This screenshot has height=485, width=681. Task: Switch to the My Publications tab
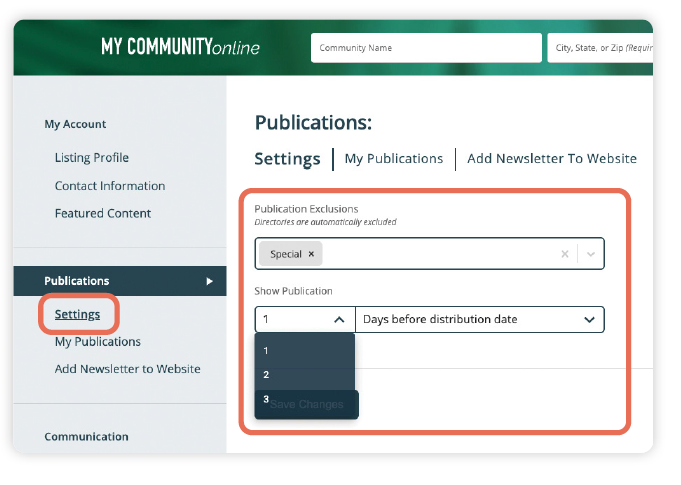[393, 159]
